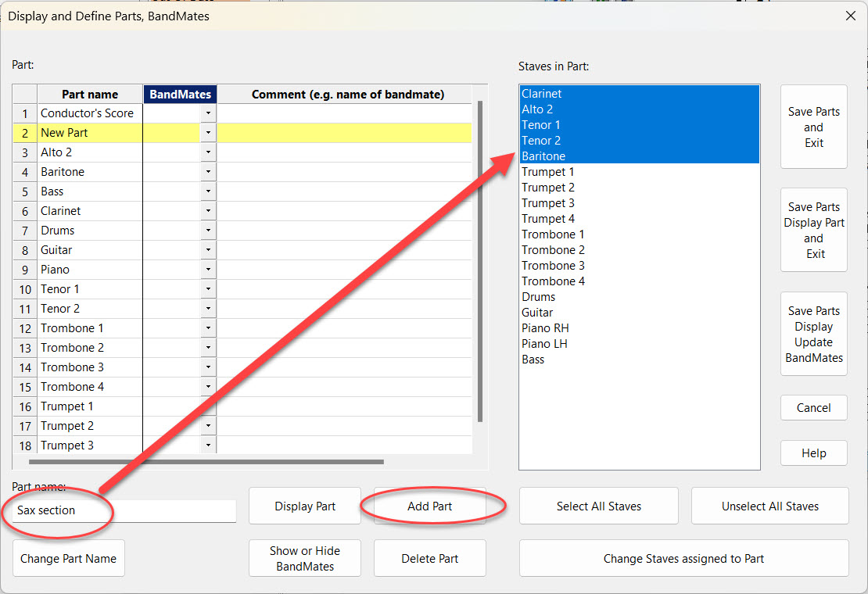Expand BandMates dropdown in Drums row

tap(208, 231)
